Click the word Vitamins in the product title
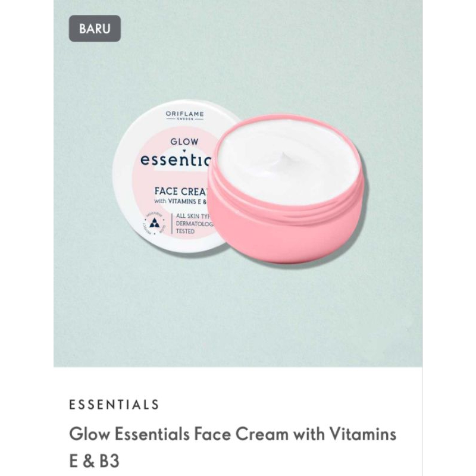The height and width of the screenshot is (476, 476). pyautogui.click(x=363, y=434)
